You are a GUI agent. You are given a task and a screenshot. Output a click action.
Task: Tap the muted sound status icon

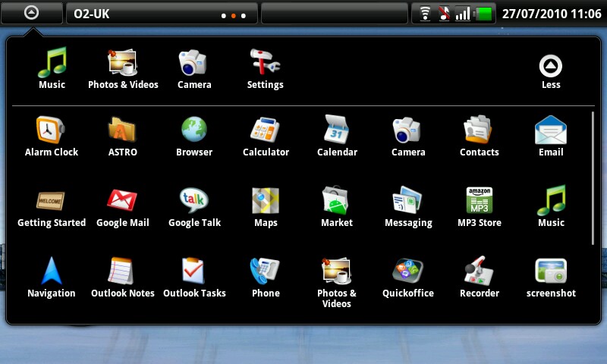[445, 14]
